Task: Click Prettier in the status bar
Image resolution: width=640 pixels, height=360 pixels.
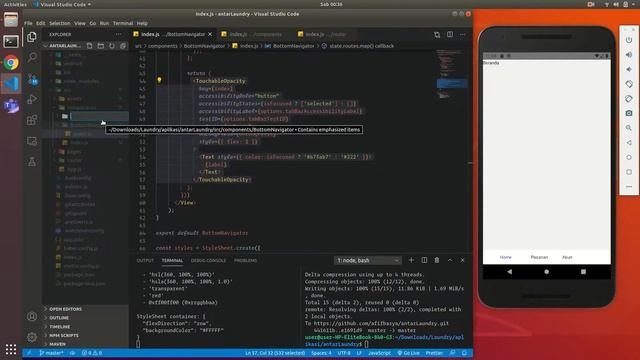Action: [434, 353]
